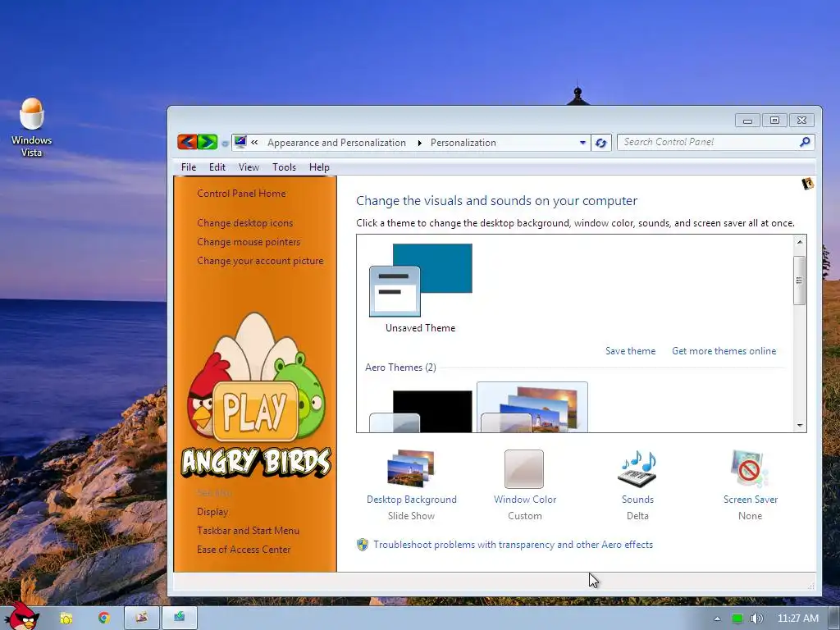Open the Display link in sidebar
The height and width of the screenshot is (630, 840).
click(x=212, y=512)
